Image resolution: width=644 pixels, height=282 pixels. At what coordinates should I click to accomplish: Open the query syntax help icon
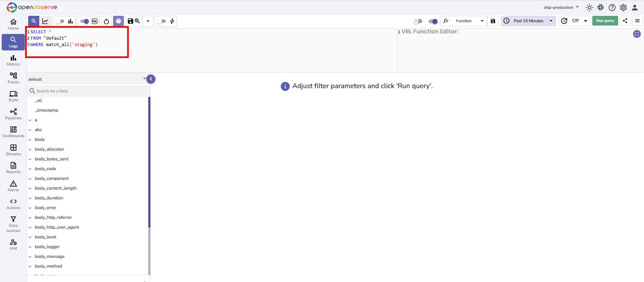tap(118, 21)
